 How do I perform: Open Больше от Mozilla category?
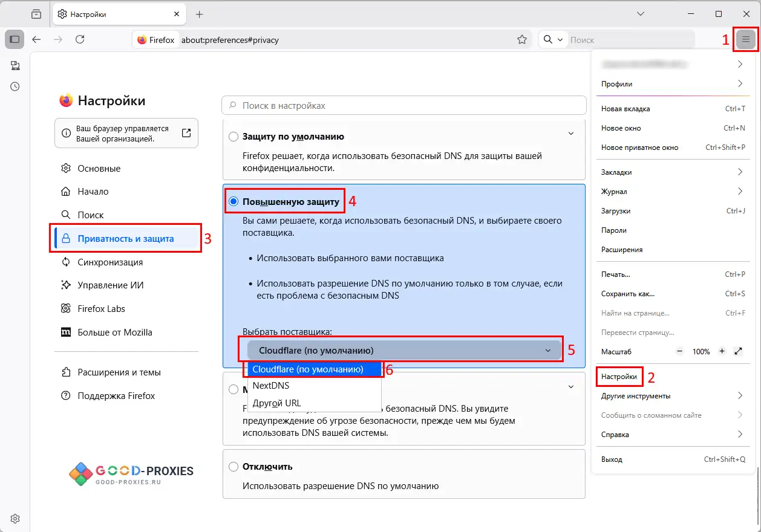126,332
